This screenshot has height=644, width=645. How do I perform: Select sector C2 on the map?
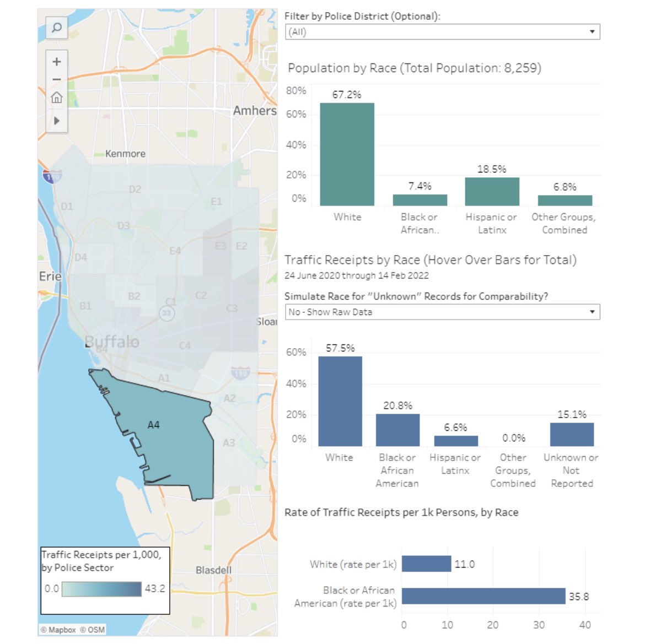[201, 295]
